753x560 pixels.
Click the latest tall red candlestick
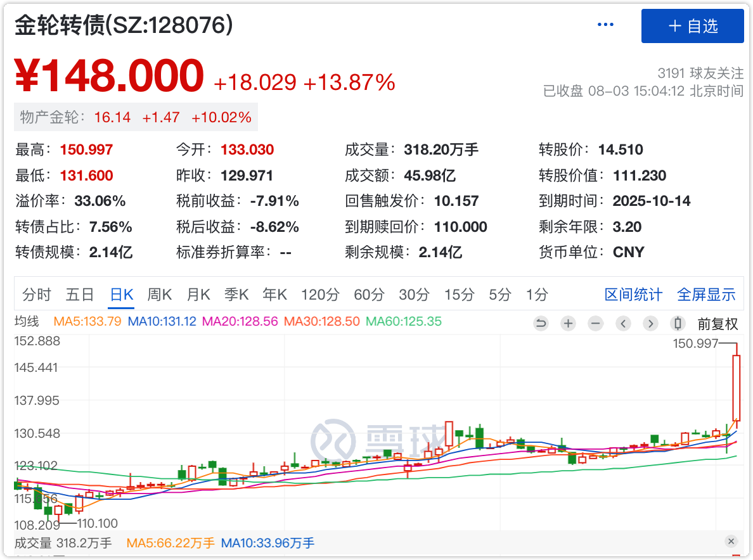click(736, 387)
